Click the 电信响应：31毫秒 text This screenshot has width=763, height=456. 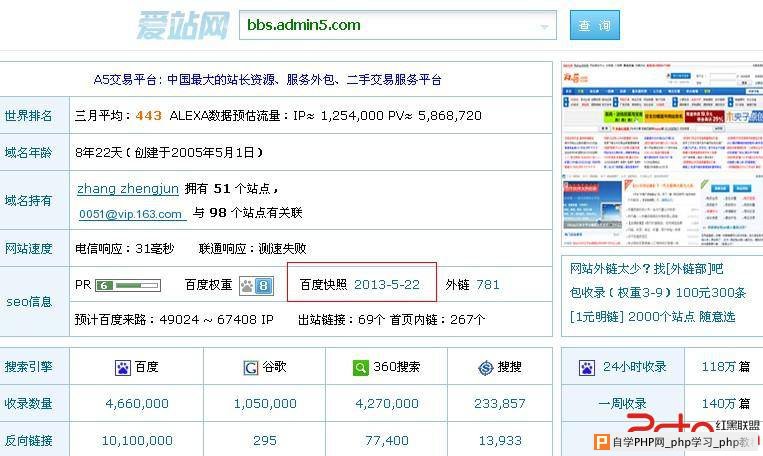coord(125,249)
